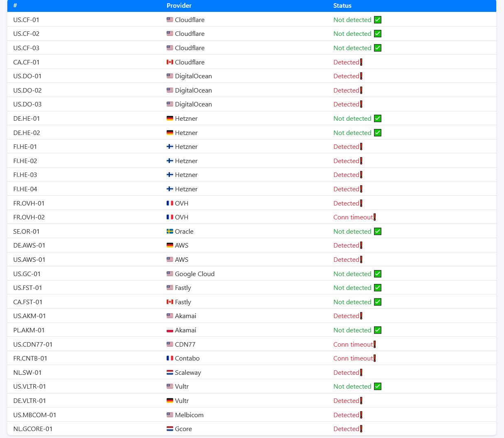This screenshot has width=504, height=438.
Task: Click Detected status in DE.VLTR-01 row
Action: pos(346,400)
